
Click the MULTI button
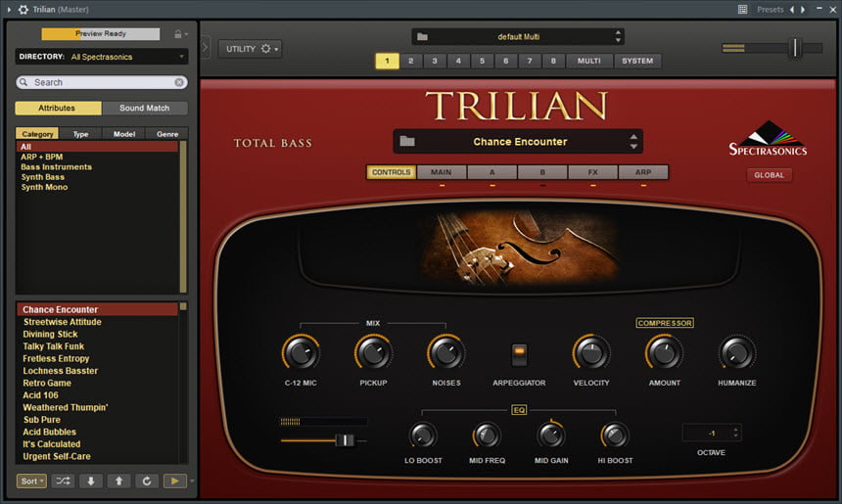[589, 61]
